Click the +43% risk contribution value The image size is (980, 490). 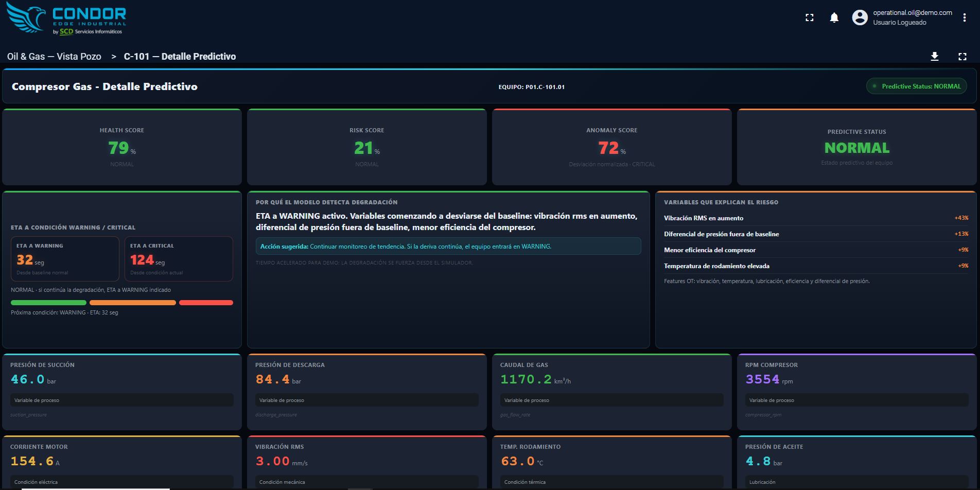961,218
